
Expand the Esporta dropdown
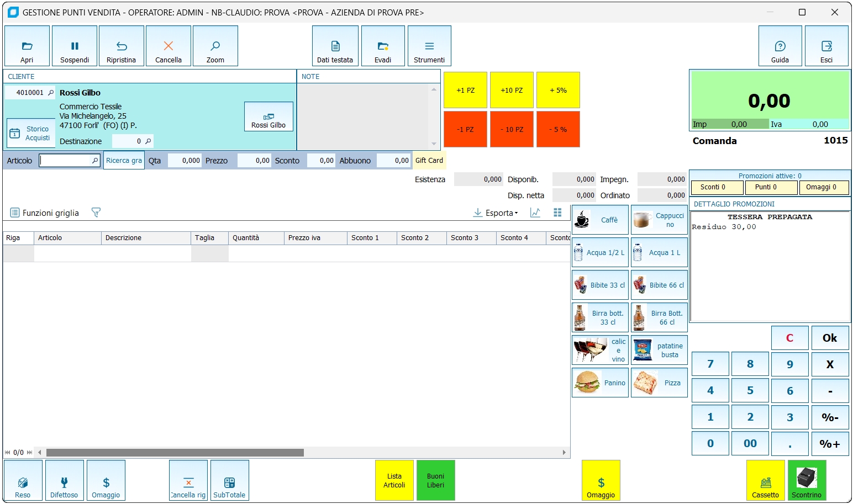click(x=496, y=213)
